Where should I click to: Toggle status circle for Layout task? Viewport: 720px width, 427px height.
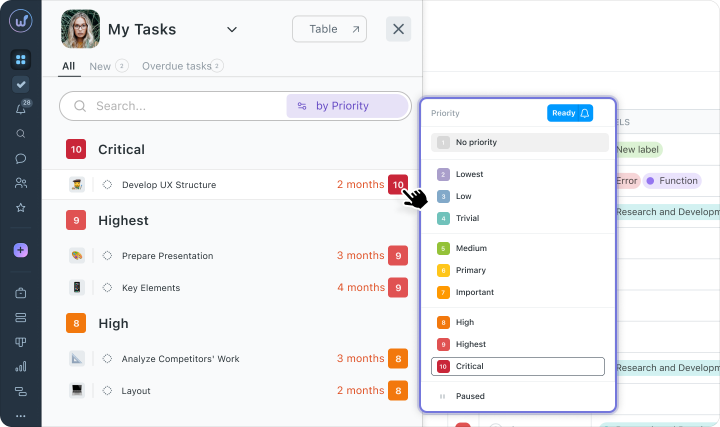pos(107,391)
